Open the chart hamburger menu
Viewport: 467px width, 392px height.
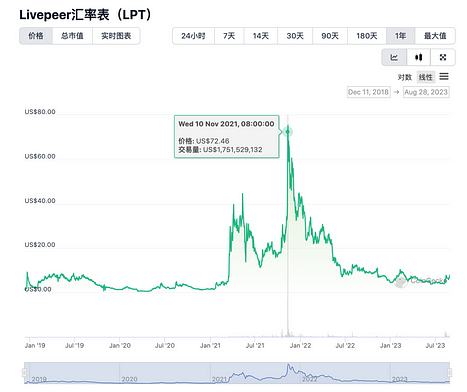coord(444,77)
